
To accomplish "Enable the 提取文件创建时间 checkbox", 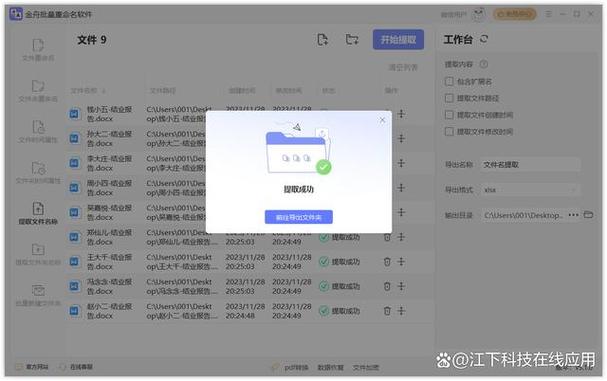I will (449, 115).
